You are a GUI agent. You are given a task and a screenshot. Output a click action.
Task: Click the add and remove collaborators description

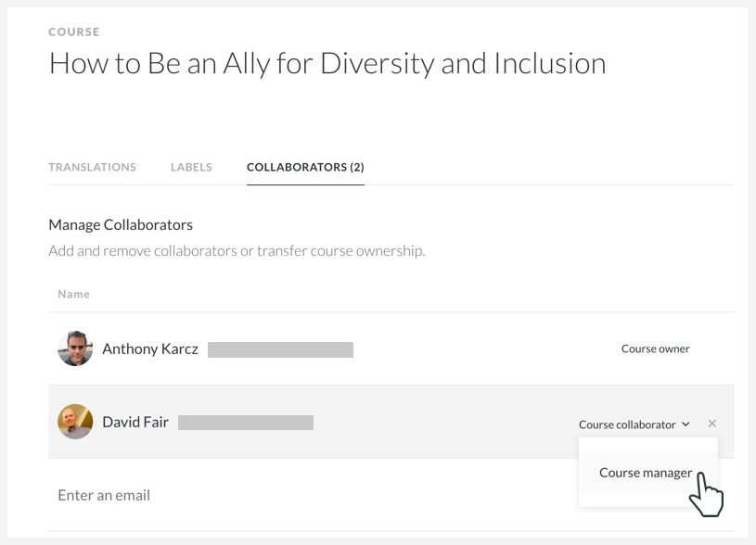(x=237, y=251)
